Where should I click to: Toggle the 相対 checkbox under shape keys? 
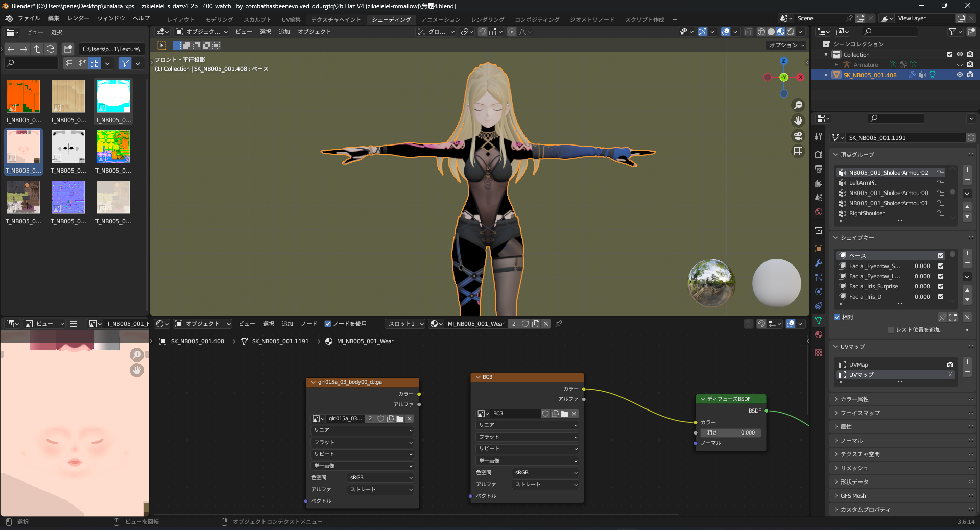(x=837, y=317)
